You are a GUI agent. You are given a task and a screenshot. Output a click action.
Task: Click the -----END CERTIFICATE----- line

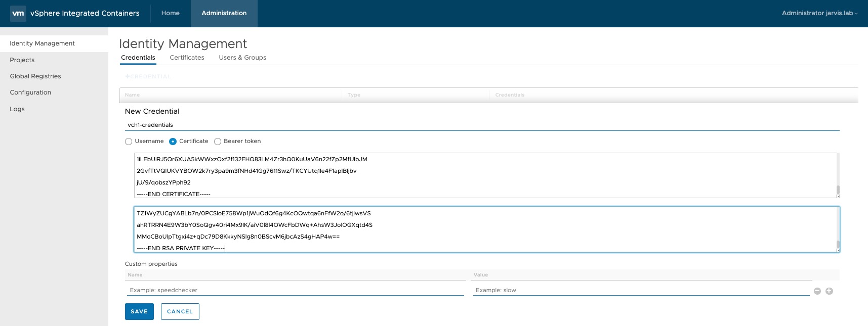point(174,194)
